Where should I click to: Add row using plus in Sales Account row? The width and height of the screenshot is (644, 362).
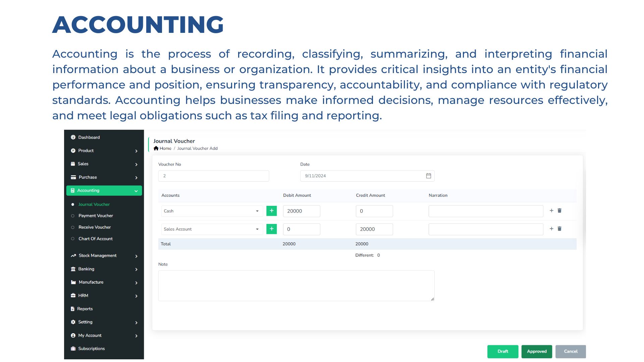(x=551, y=229)
